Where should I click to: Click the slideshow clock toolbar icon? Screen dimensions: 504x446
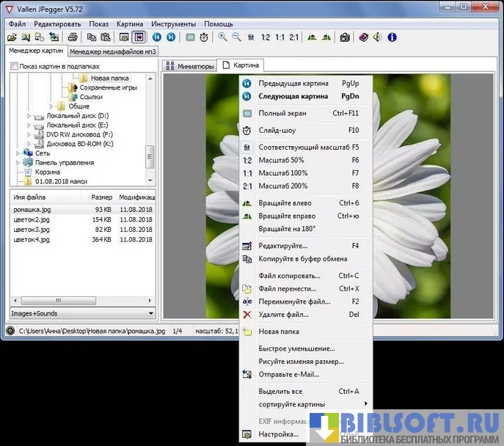pyautogui.click(x=204, y=37)
